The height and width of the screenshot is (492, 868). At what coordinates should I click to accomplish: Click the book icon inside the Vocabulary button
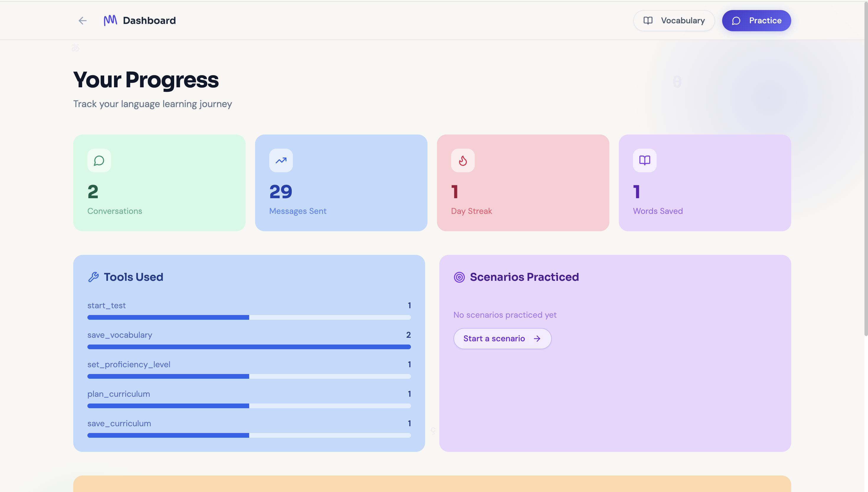(647, 21)
